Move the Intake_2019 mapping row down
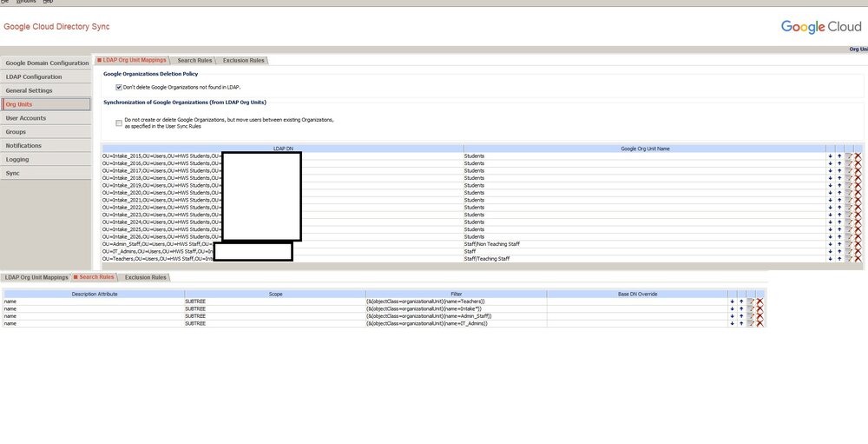Image resolution: width=868 pixels, height=444 pixels. [x=831, y=186]
